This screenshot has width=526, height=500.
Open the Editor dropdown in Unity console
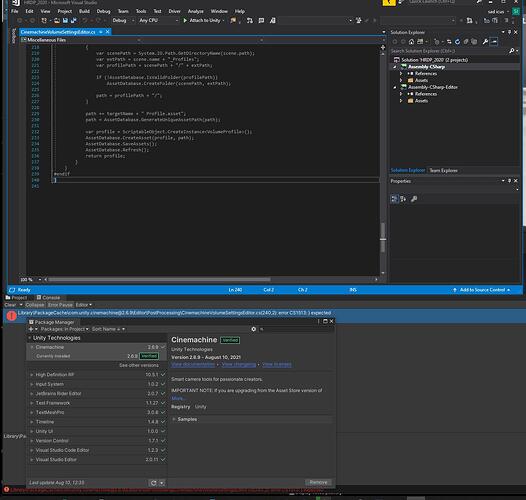(x=84, y=305)
